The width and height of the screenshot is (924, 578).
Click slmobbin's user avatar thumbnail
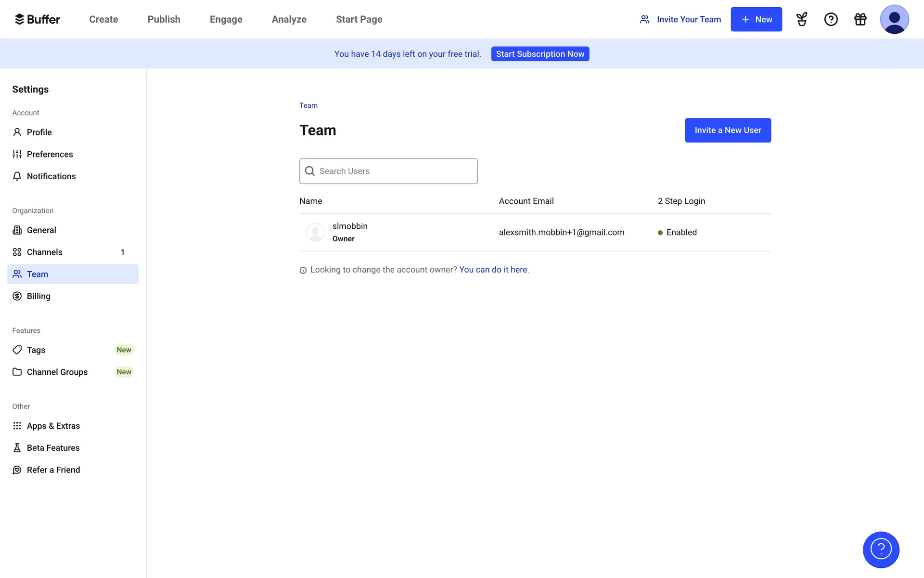(x=315, y=232)
